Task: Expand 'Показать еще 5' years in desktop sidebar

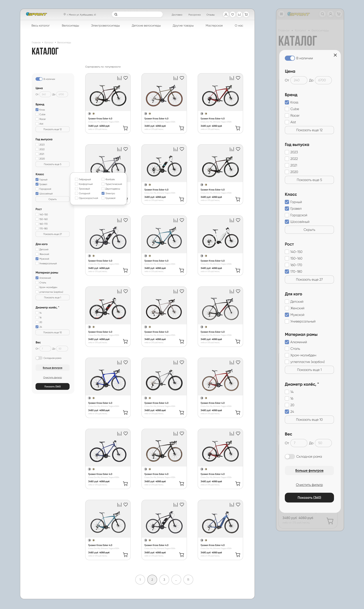Action: (52, 164)
